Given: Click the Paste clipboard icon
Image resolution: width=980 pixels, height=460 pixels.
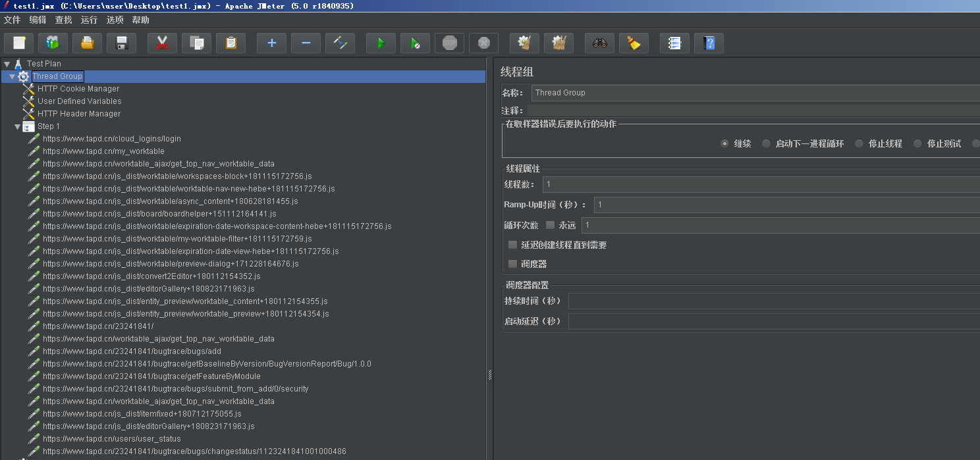Looking at the screenshot, I should [x=231, y=43].
